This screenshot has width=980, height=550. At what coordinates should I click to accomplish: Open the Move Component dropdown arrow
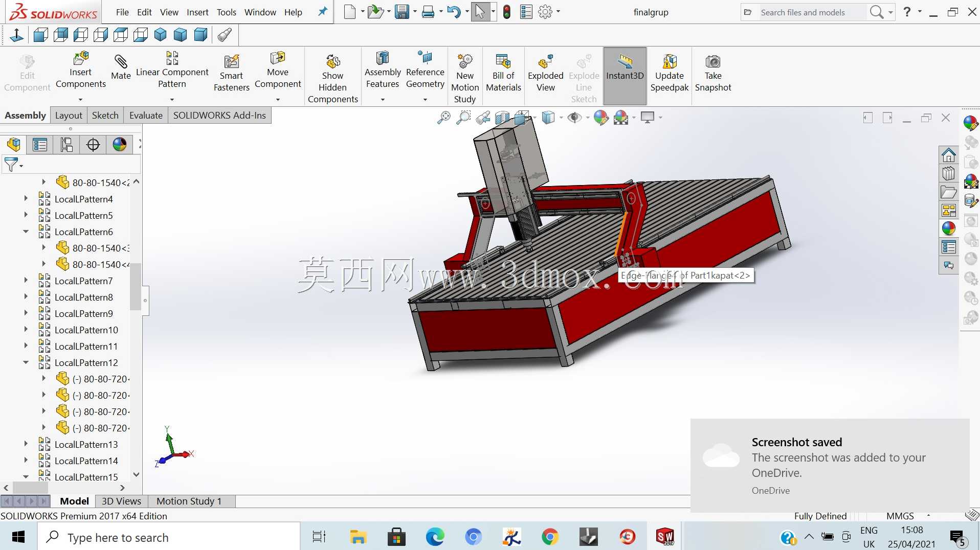(x=278, y=100)
